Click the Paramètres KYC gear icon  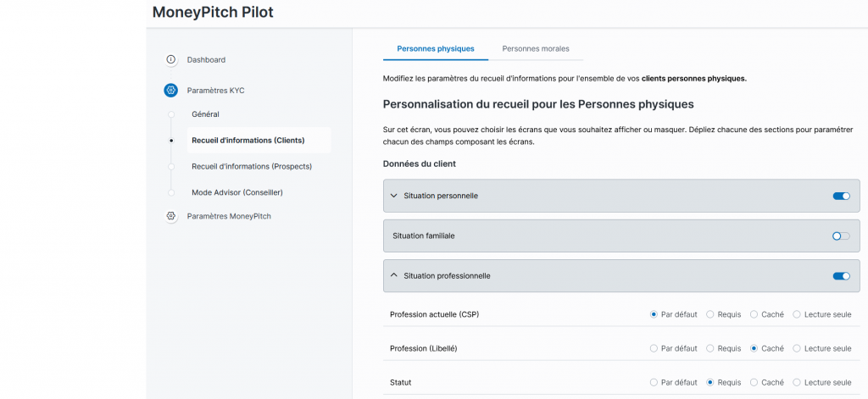(x=170, y=90)
